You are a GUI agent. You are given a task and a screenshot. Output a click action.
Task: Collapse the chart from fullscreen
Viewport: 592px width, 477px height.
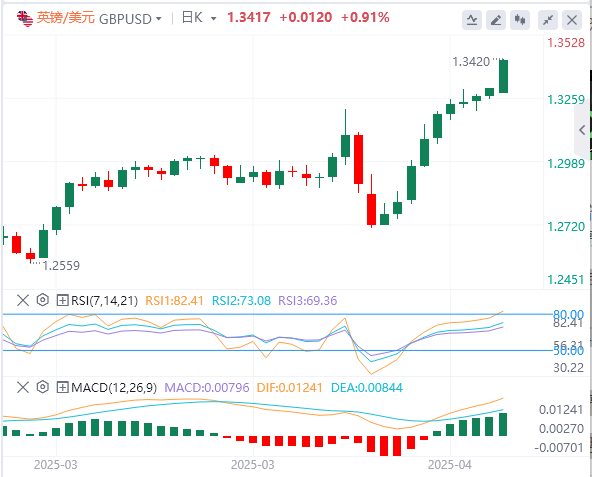click(548, 20)
